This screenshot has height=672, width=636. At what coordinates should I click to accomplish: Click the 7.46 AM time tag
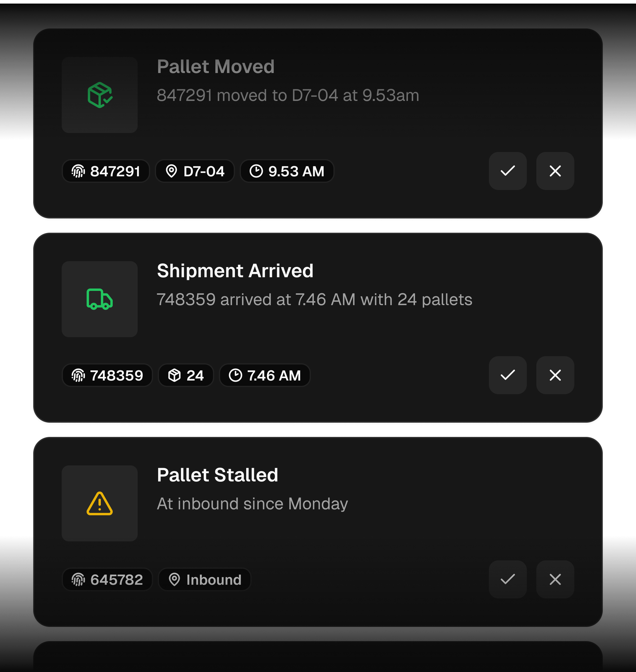point(265,375)
